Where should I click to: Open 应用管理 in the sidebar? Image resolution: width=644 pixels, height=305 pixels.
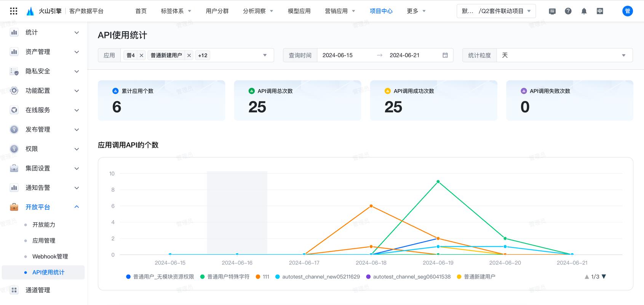coord(43,241)
